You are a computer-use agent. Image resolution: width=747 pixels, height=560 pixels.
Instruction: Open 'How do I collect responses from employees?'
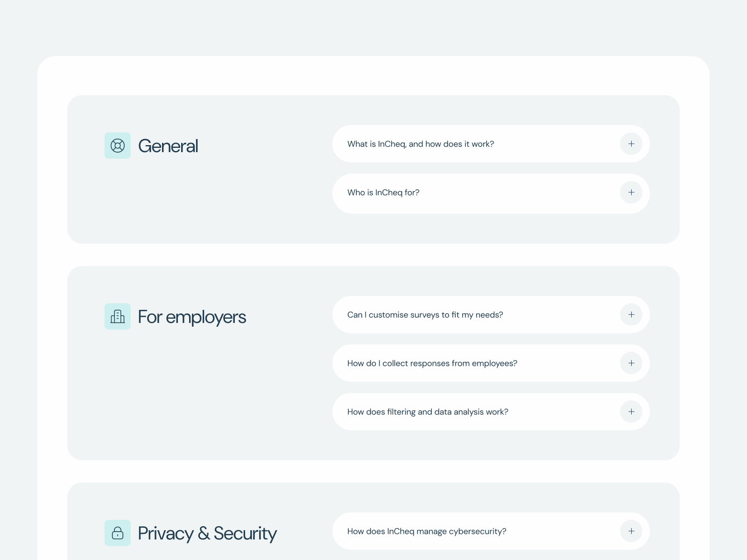tap(491, 363)
